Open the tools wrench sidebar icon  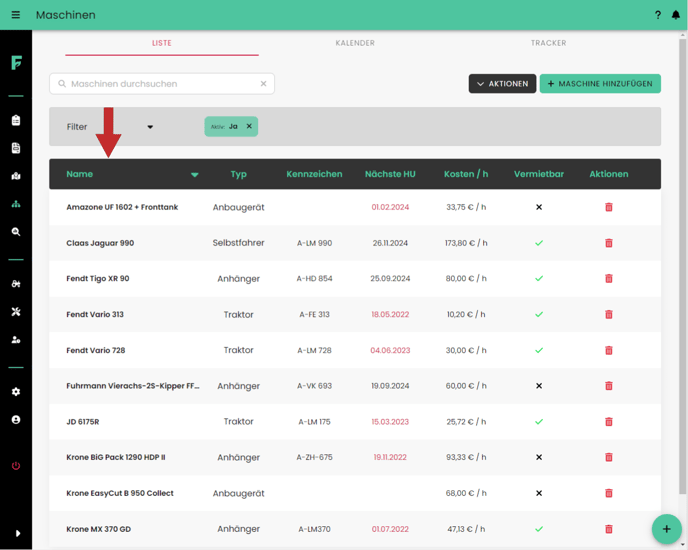tap(16, 312)
